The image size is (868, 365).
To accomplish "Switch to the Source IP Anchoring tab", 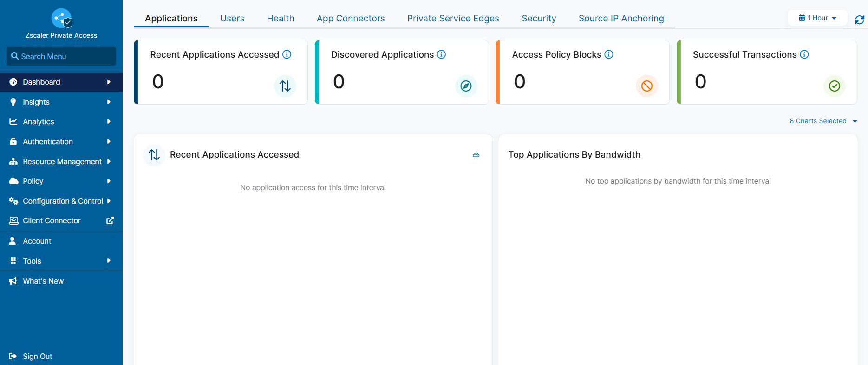I will 621,18.
